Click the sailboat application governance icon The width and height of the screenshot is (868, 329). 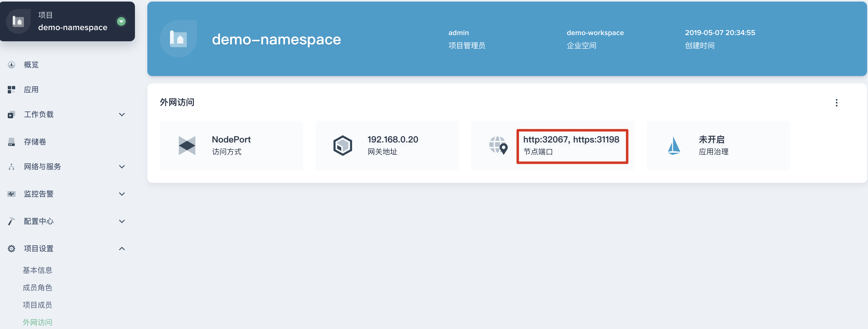[674, 146]
